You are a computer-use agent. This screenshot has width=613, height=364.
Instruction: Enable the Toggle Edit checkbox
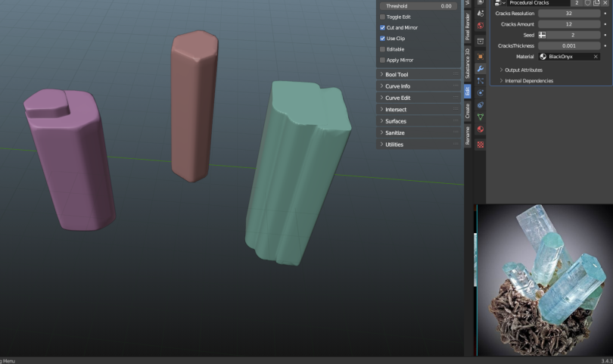click(382, 17)
